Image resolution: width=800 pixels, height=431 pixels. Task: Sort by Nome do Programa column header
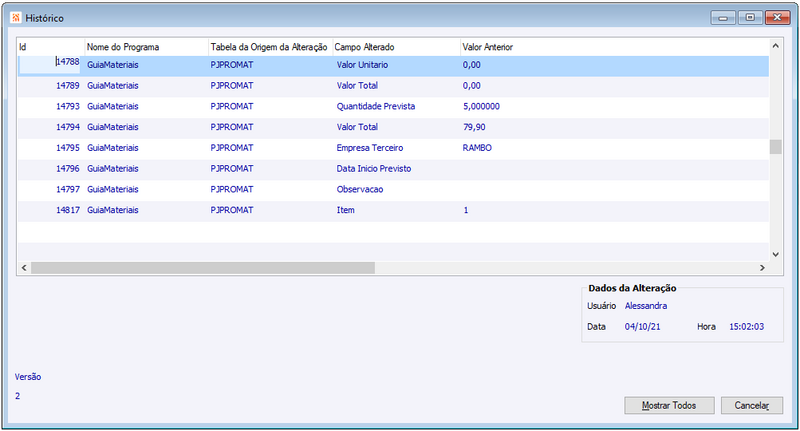coord(146,47)
